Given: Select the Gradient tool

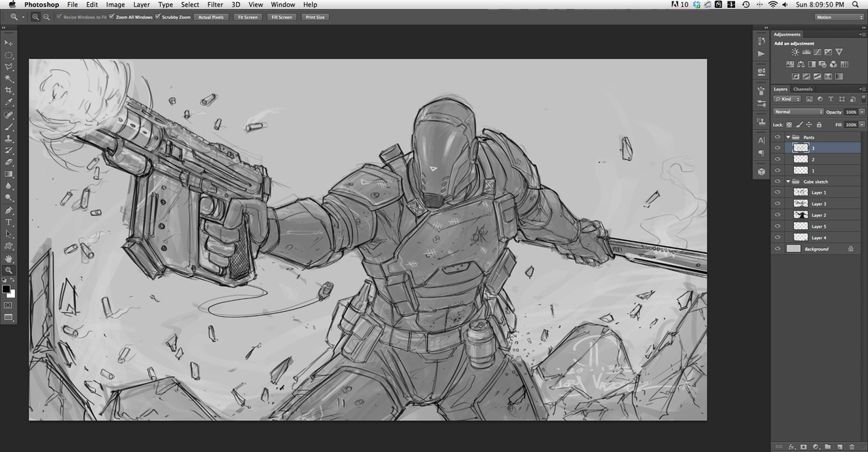Looking at the screenshot, I should click(x=9, y=173).
